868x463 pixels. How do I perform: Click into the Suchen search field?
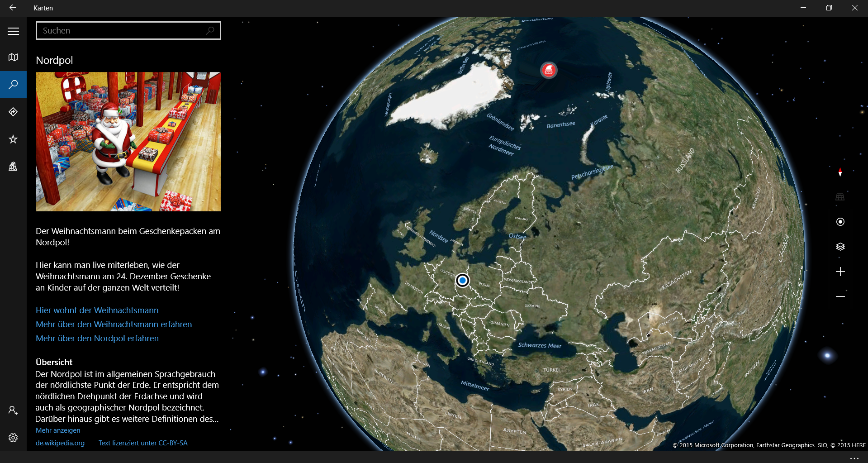(x=128, y=31)
